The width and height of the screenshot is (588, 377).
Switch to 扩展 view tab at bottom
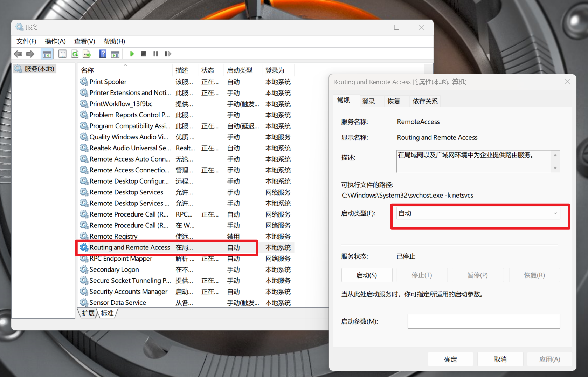point(88,313)
